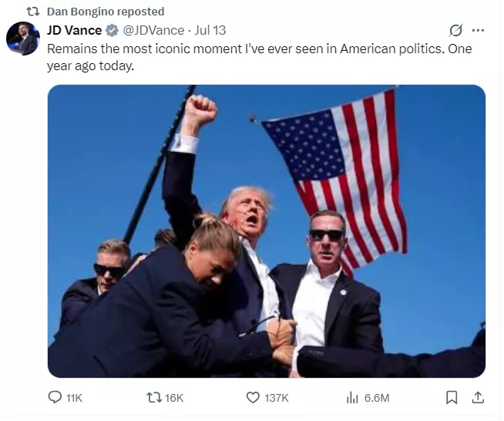Open the Jul 13 post timestamp

coord(210,31)
